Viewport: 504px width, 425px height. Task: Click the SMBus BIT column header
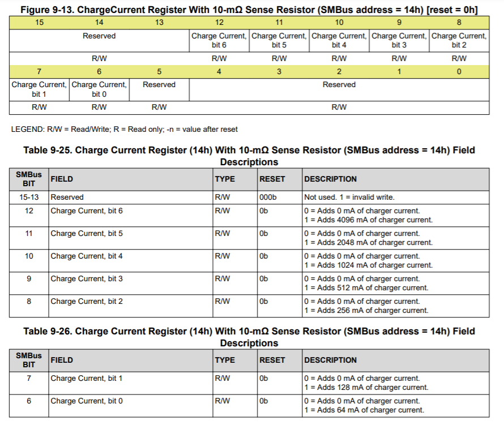(x=28, y=179)
